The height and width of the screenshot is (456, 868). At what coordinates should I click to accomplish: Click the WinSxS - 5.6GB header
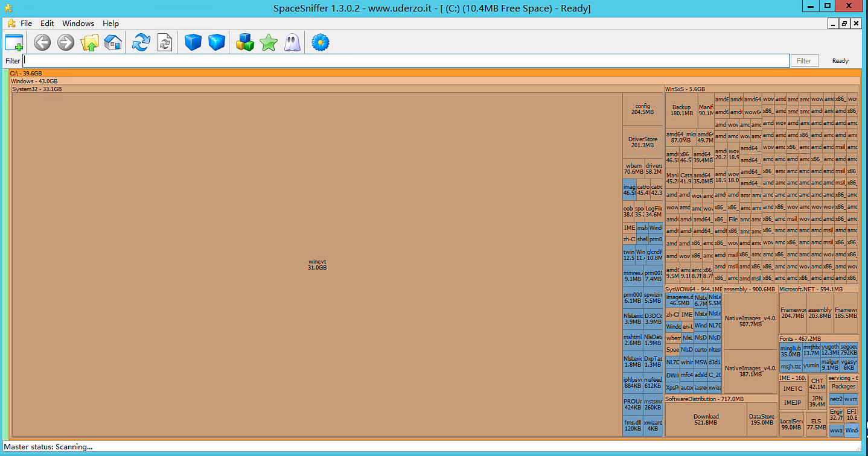(685, 89)
